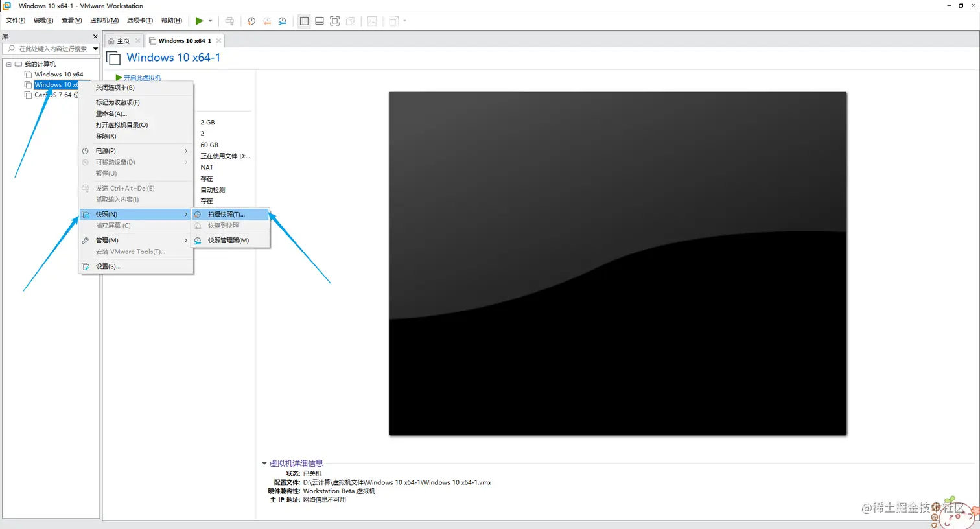Click the send Ctrl+Alt+Del toolbar icon
980x529 pixels.
(229, 21)
